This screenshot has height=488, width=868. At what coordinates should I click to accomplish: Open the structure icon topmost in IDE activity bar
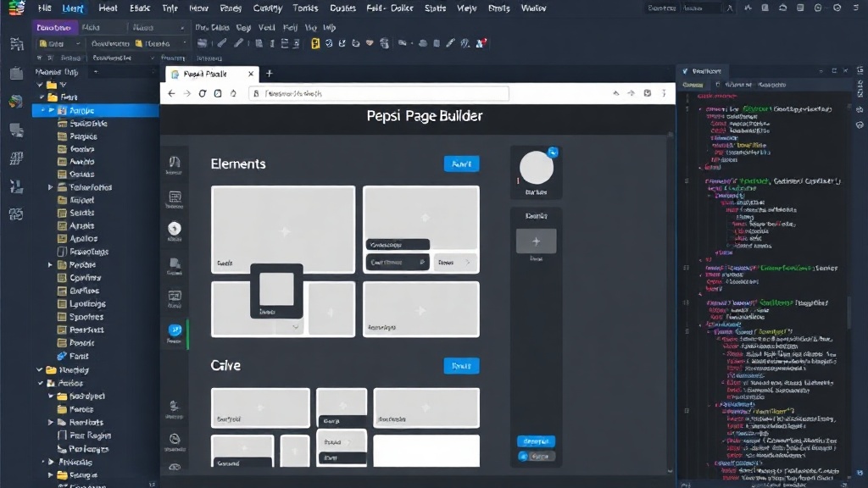point(17,44)
